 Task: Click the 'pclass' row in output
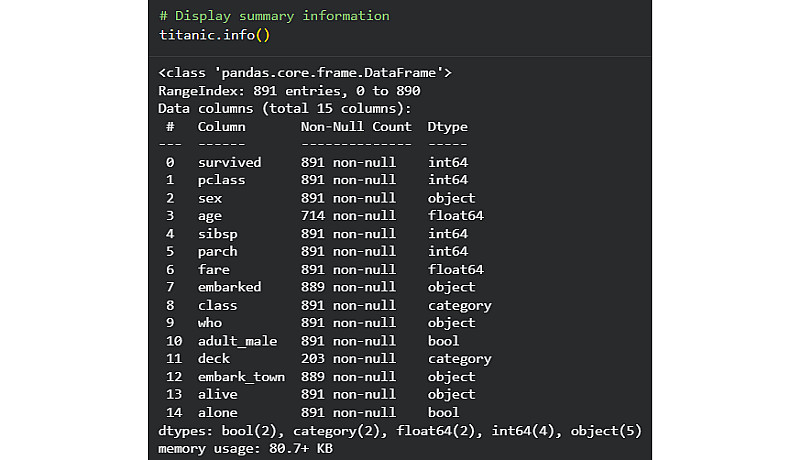[x=221, y=180]
